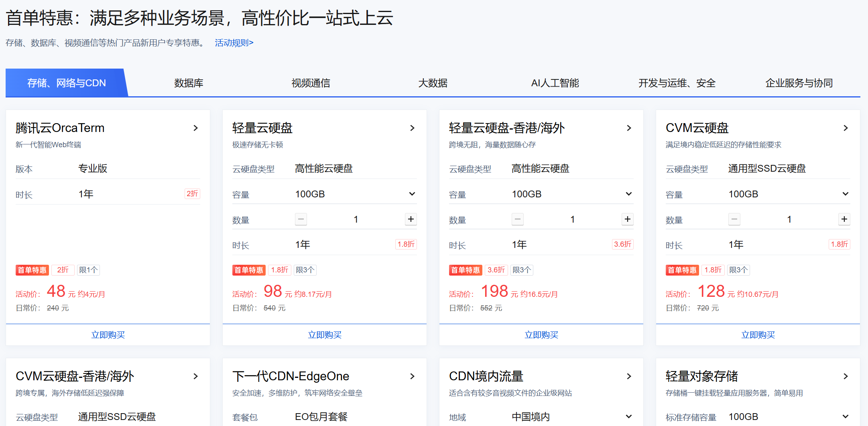Viewport: 868px width, 426px height.
Task: Click the 下一代CDN-EdgeOne card title
Action: pyautogui.click(x=291, y=376)
